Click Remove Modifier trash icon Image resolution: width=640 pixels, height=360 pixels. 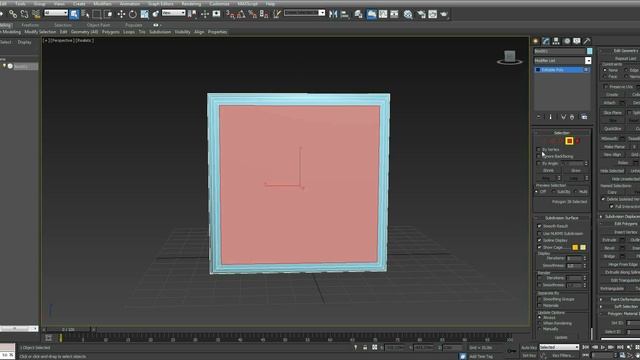tap(572, 117)
